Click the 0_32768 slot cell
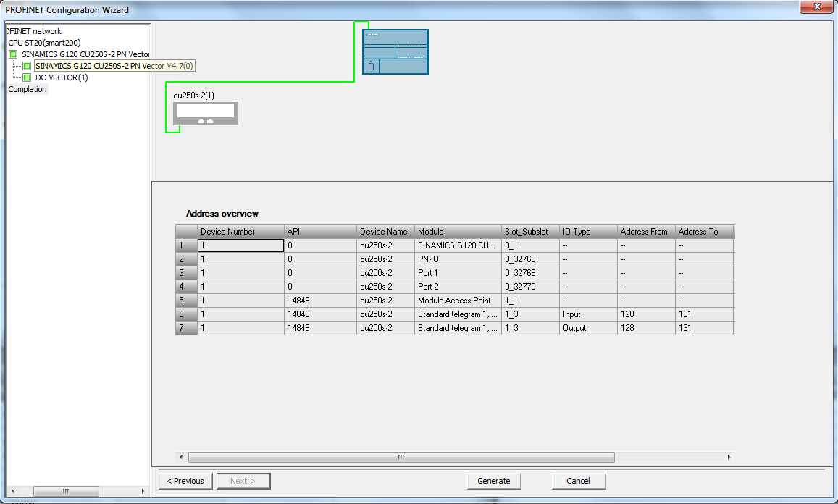The width and height of the screenshot is (838, 504). (530, 259)
